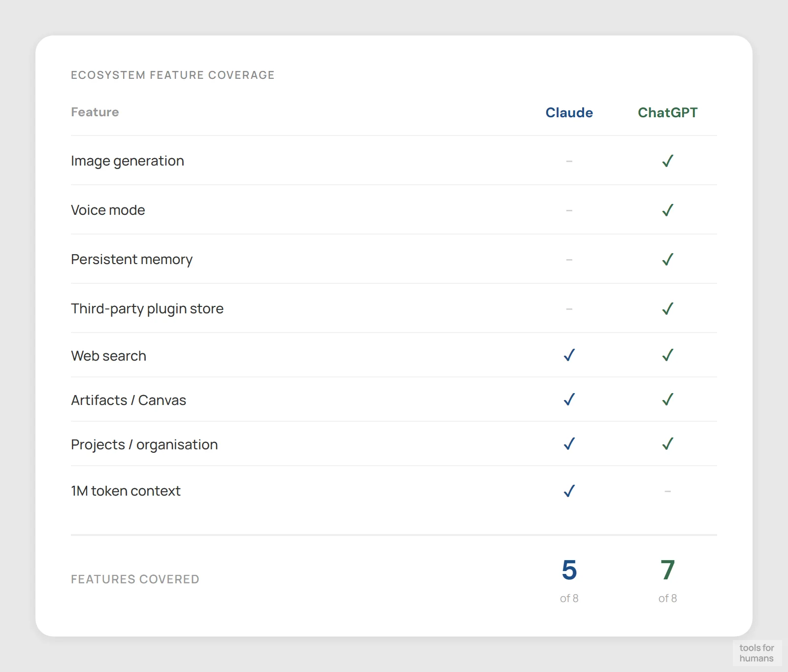
Task: Click the ChatGPT checkmark for Third-party plugin store
Action: (x=668, y=308)
